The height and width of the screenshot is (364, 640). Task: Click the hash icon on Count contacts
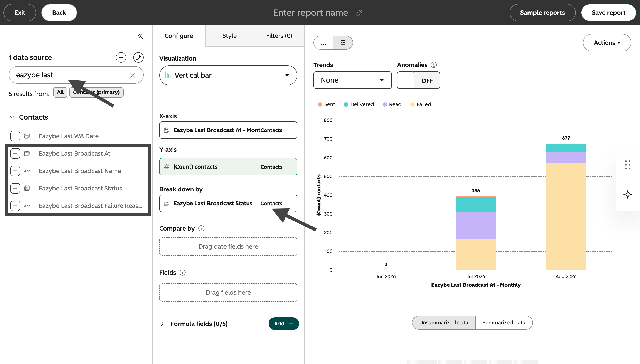click(167, 167)
